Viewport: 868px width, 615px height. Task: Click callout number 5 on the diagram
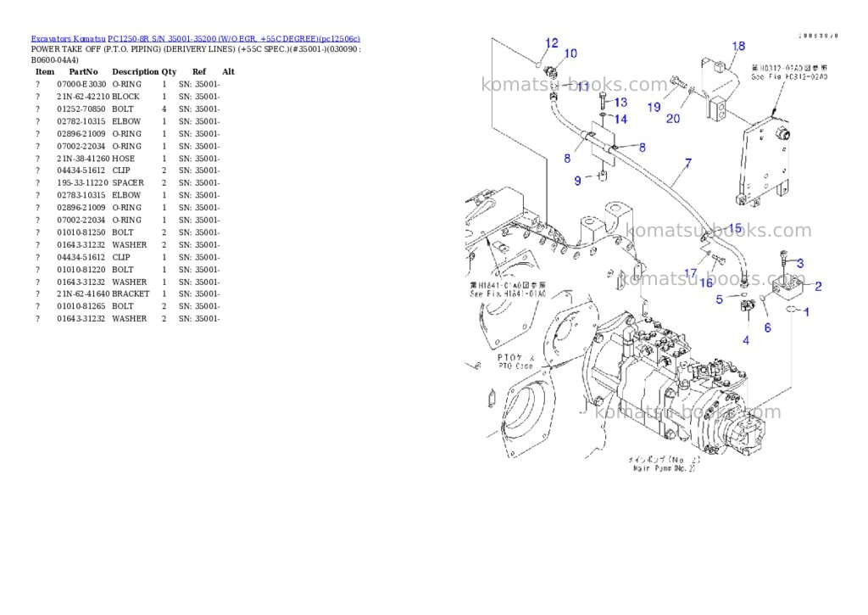point(719,299)
